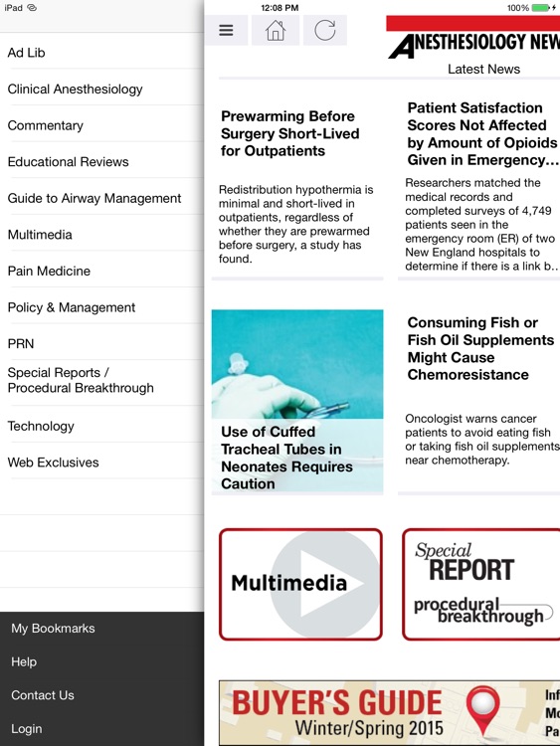Open Cuffed Tracheal Tubes in Neonates article

[286, 458]
